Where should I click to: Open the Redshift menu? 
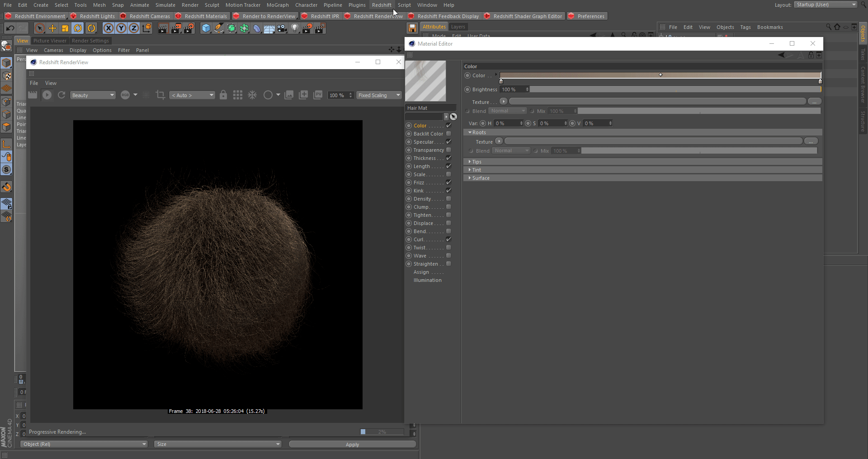(382, 5)
